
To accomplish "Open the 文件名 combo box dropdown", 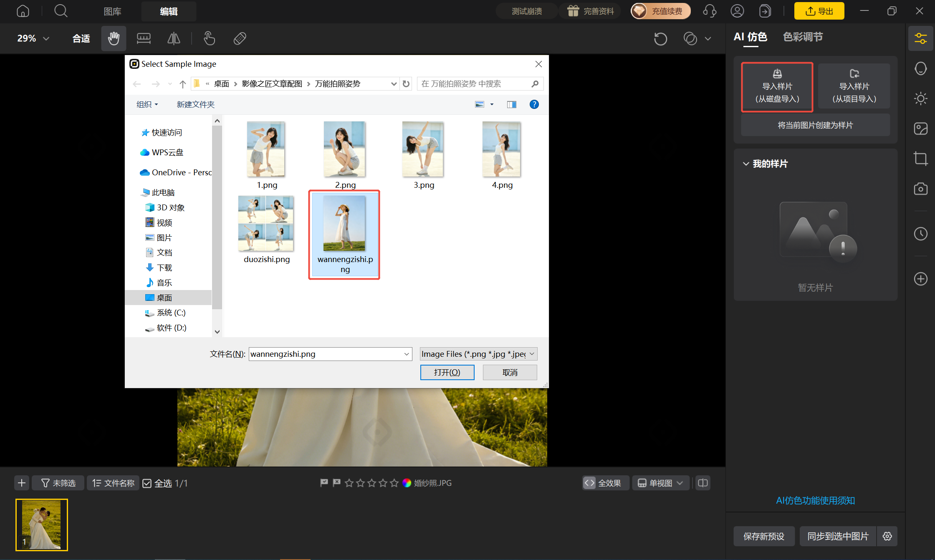I will (x=407, y=354).
